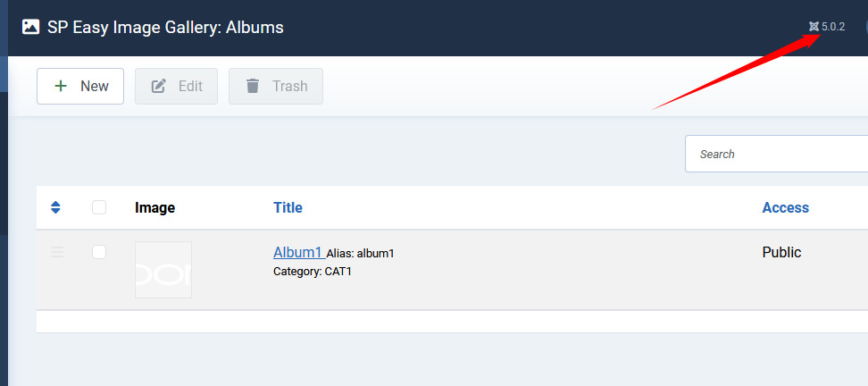Click the pencil icon on Edit button

point(159,86)
